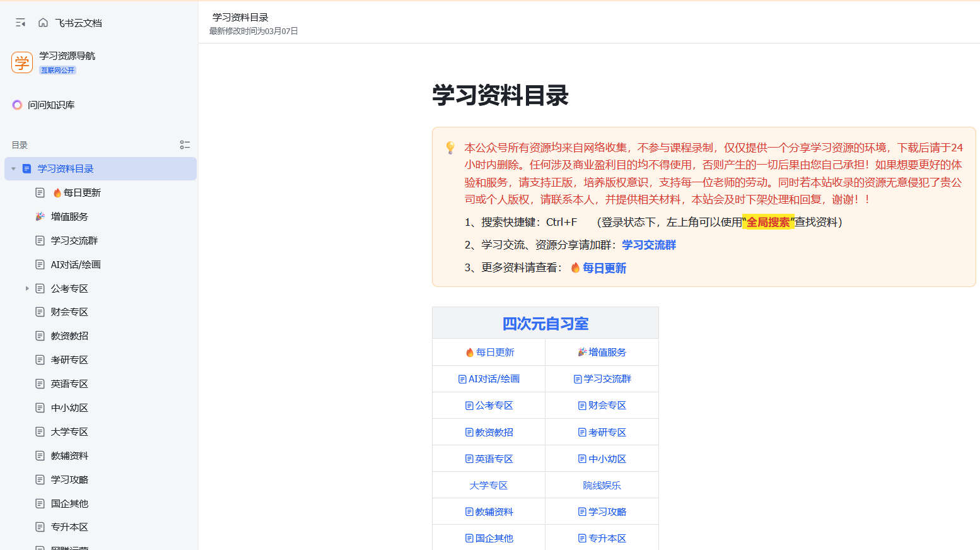
Task: Click the document icon beside sidebar 教辅资料
Action: pos(40,456)
